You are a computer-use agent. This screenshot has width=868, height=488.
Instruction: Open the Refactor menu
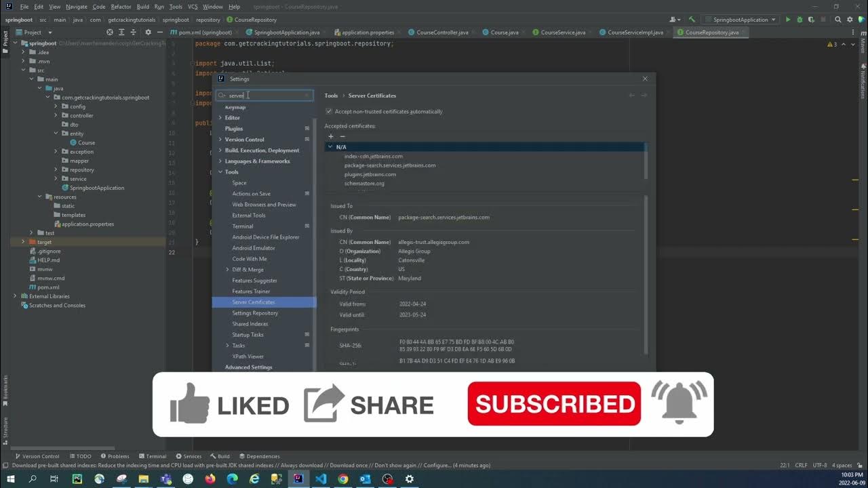point(121,6)
